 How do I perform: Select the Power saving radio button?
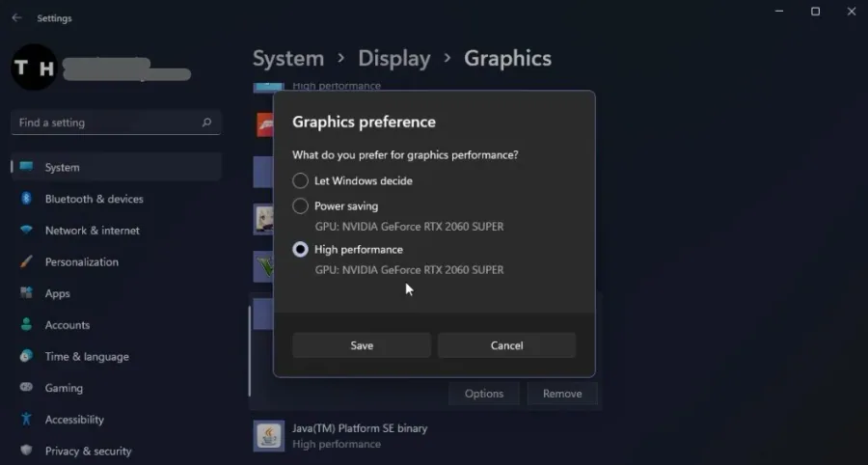click(x=300, y=205)
